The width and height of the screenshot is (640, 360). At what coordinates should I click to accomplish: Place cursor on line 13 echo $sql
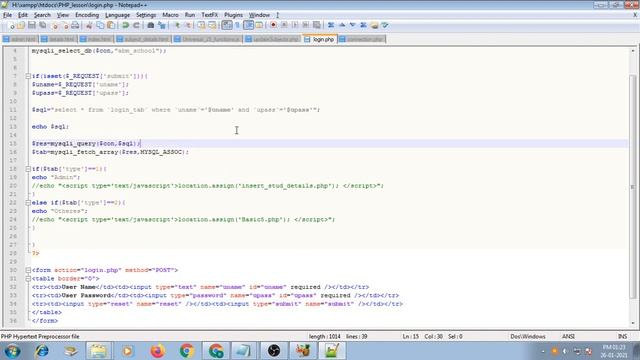click(x=51, y=127)
